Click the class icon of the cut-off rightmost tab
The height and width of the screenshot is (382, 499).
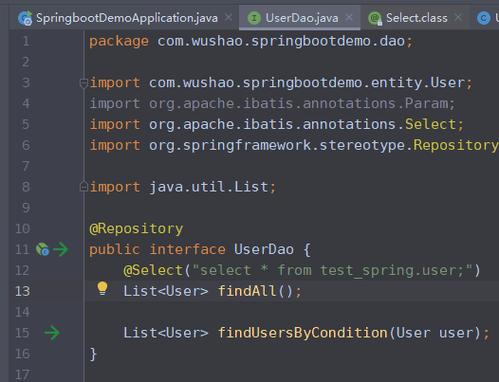pos(483,18)
